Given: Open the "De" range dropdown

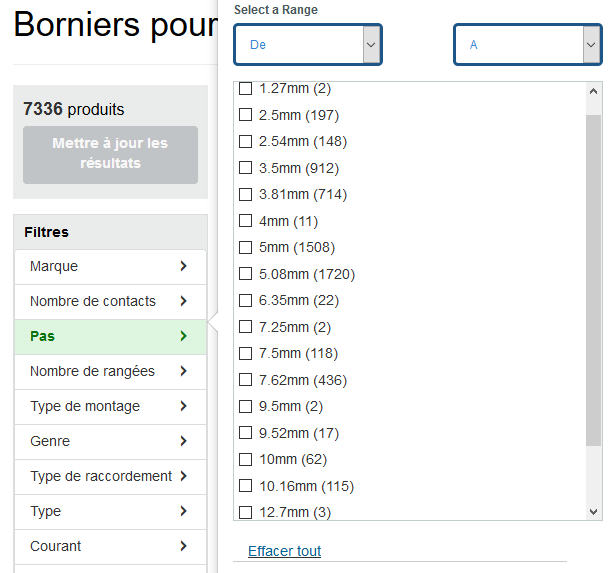Looking at the screenshot, I should point(308,45).
